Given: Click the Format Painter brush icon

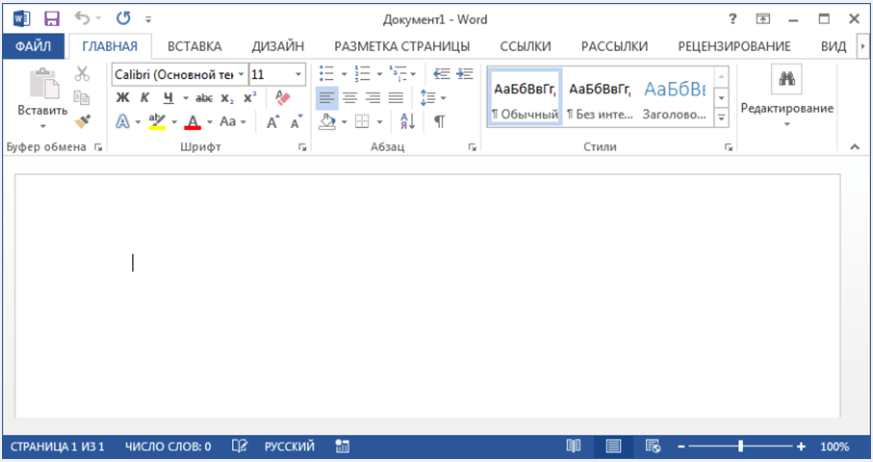Looking at the screenshot, I should click(82, 121).
